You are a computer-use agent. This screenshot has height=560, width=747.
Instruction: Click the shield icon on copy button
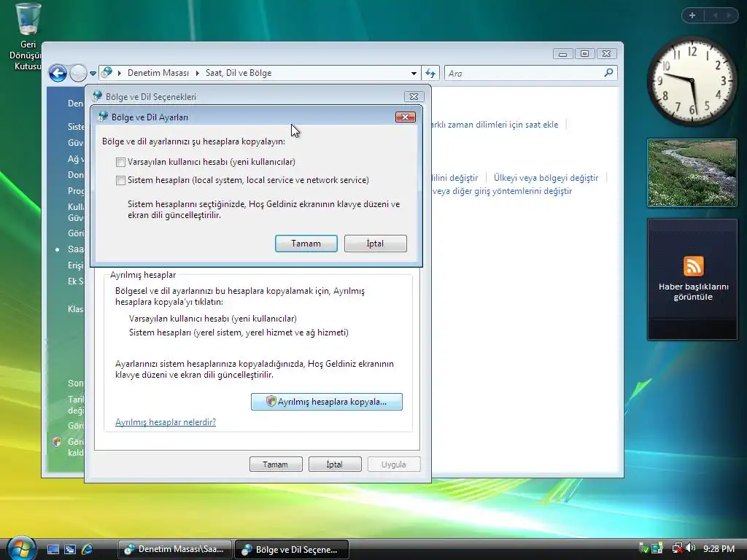(x=271, y=402)
